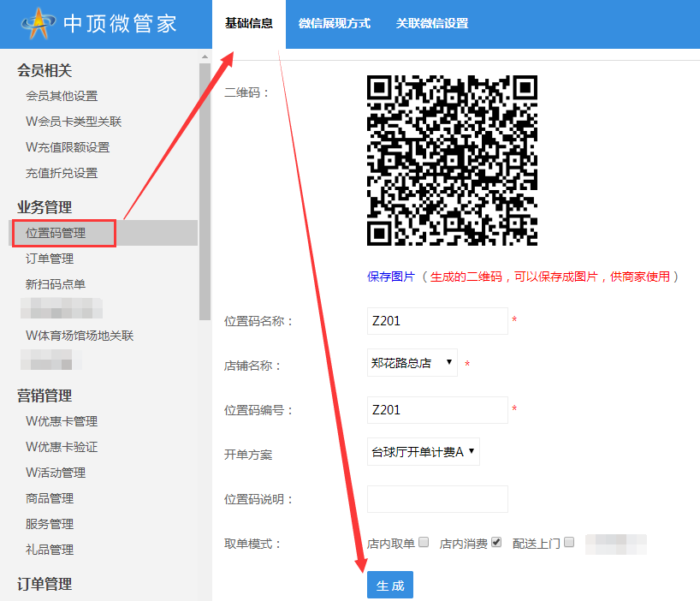This screenshot has height=601, width=700.
Task: Click the sidebar vertical scrollbar
Action: [x=205, y=192]
